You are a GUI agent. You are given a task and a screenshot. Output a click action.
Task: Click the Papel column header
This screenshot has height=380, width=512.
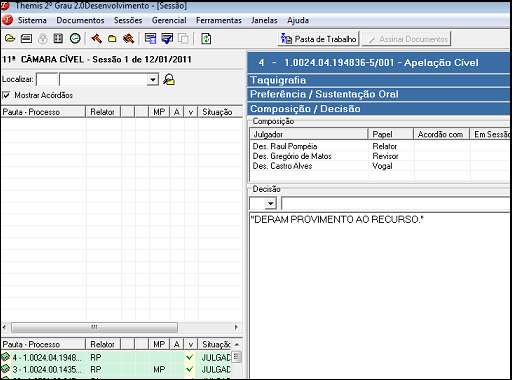[x=391, y=134]
